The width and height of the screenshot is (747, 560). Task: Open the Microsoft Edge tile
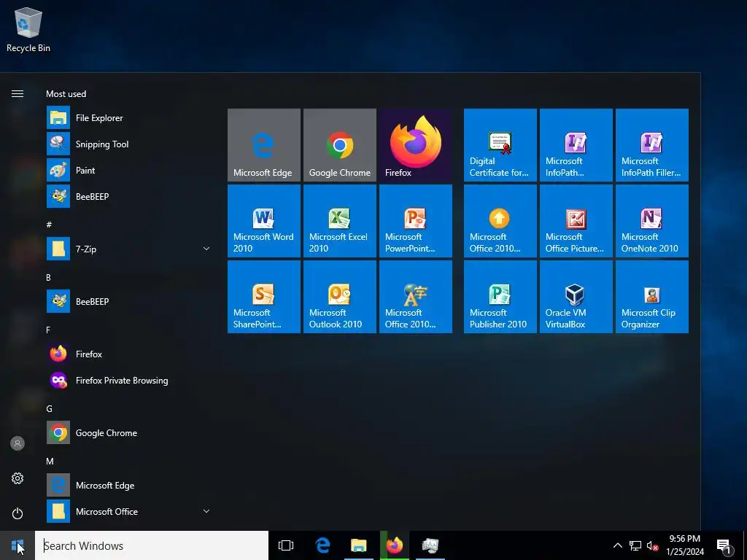[x=264, y=145]
